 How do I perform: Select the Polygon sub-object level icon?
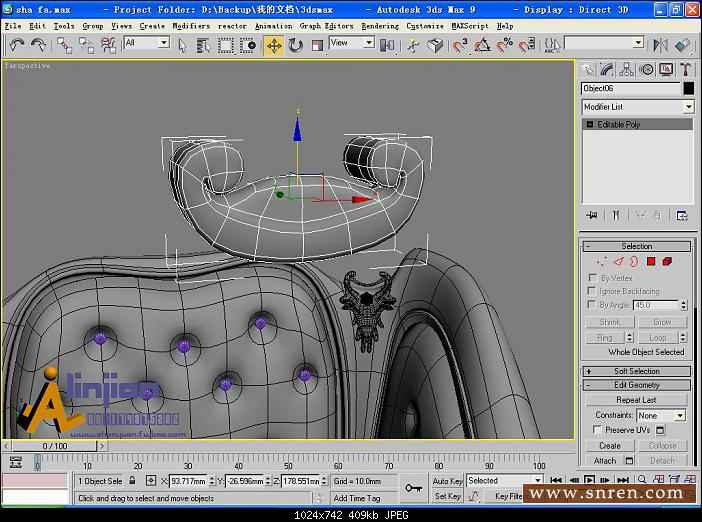click(651, 261)
